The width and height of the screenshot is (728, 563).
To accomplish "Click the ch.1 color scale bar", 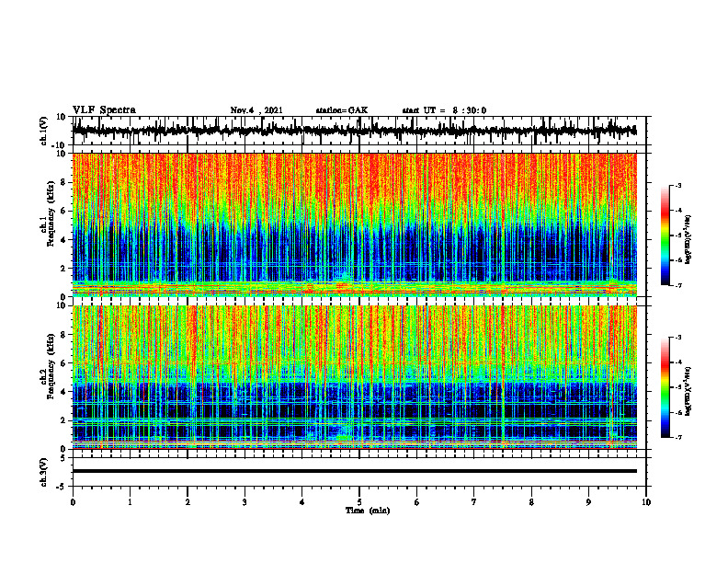I will pos(665,236).
